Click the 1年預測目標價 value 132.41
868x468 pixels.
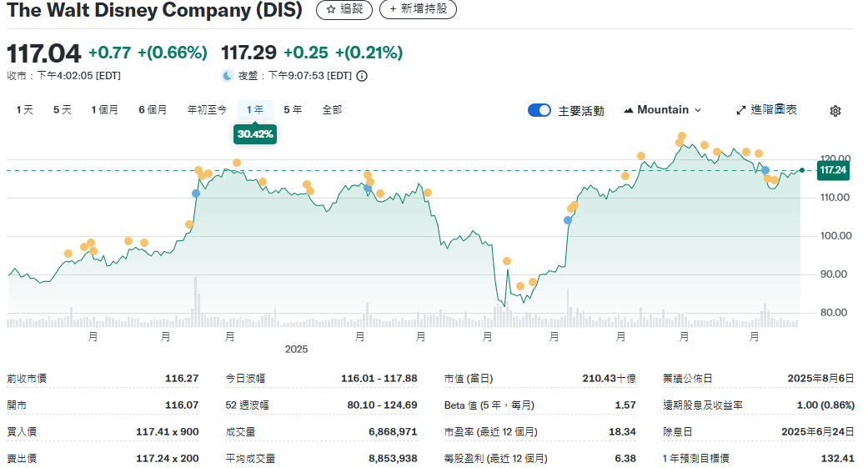tap(838, 458)
